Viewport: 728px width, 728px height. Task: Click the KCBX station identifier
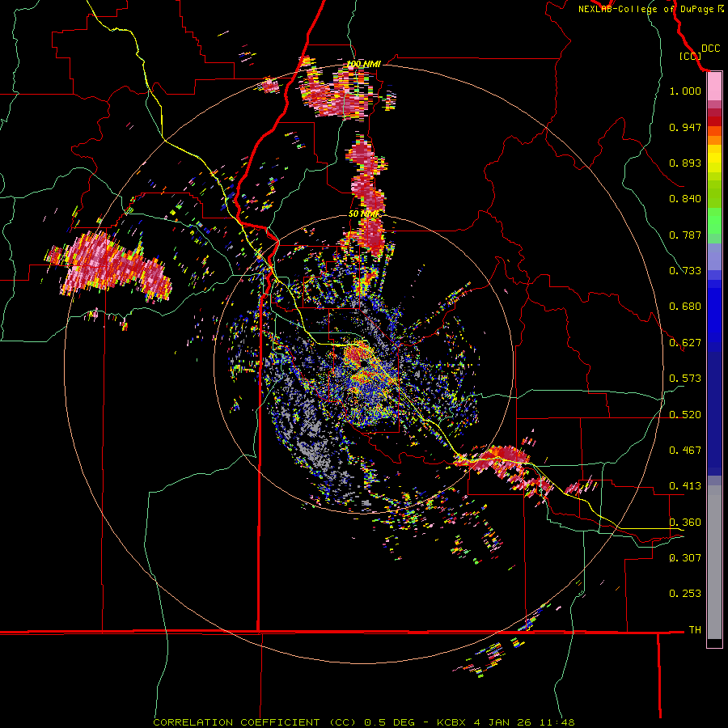451,722
